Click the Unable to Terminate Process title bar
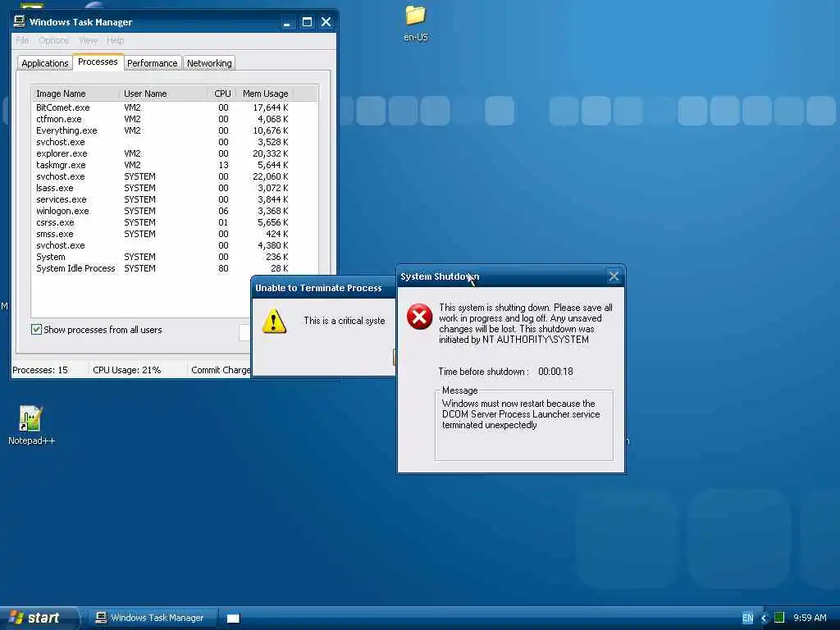This screenshot has width=840, height=630. [323, 288]
